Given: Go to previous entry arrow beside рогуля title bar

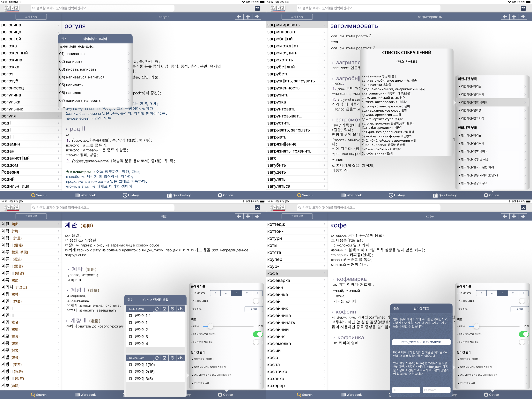Looking at the screenshot, I should pos(239,17).
